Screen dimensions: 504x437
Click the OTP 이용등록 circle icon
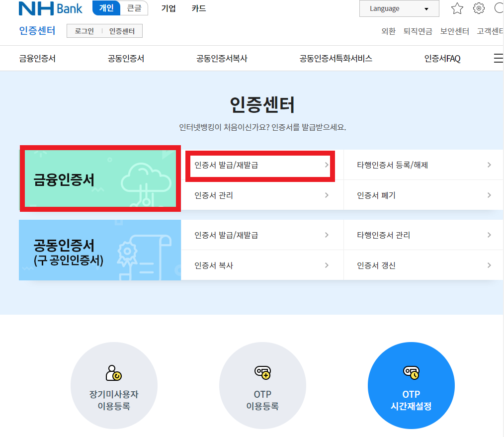point(262,385)
